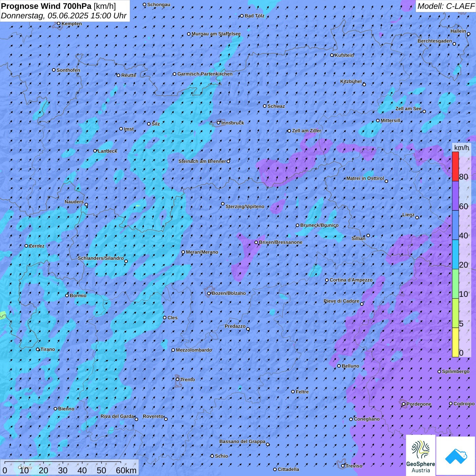Click the 'Spilimbergo' label
Image resolution: width=476 pixels, height=476 pixels.
coord(456,371)
